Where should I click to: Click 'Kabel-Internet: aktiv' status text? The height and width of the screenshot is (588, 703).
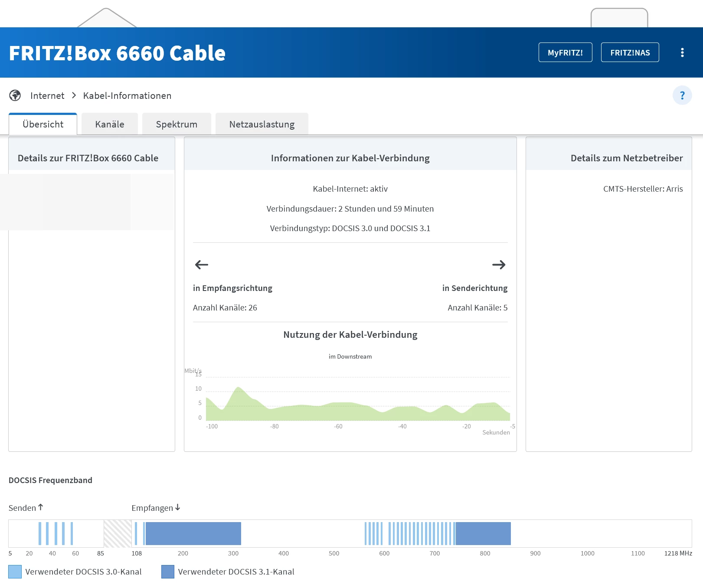coord(350,189)
